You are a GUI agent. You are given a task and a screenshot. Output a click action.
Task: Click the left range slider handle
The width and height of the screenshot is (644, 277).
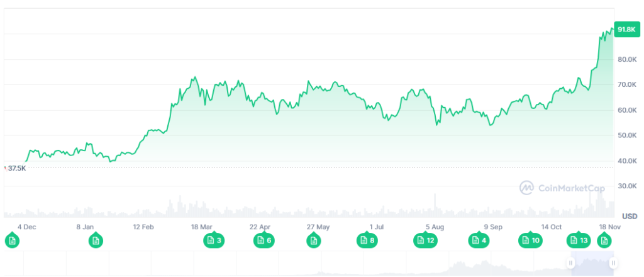572,263
